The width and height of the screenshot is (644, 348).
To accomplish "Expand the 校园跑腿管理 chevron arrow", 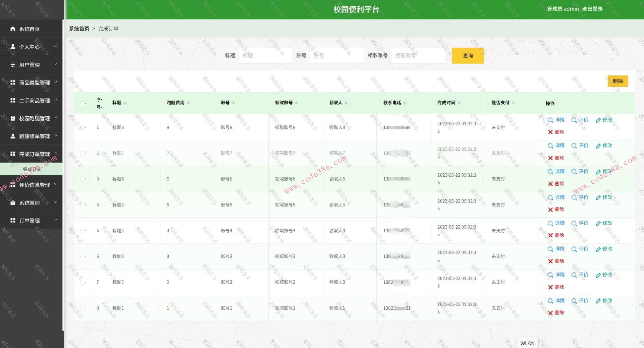I will tap(56, 118).
